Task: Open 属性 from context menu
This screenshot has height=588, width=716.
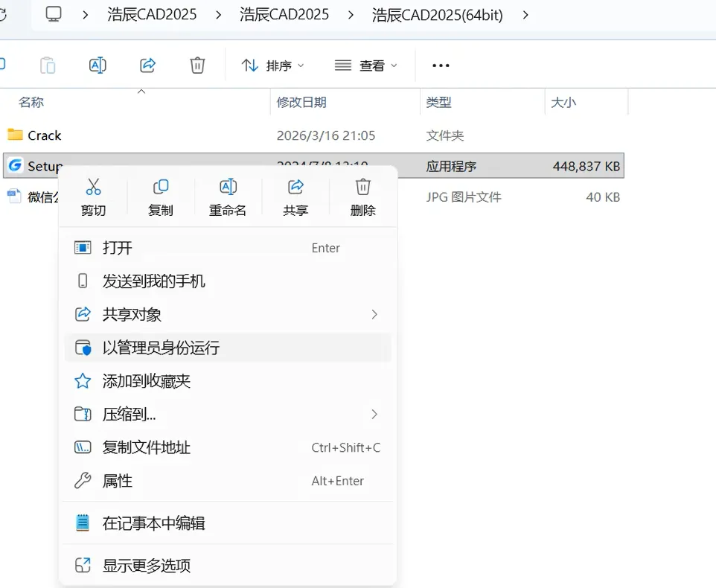Action: click(228, 481)
